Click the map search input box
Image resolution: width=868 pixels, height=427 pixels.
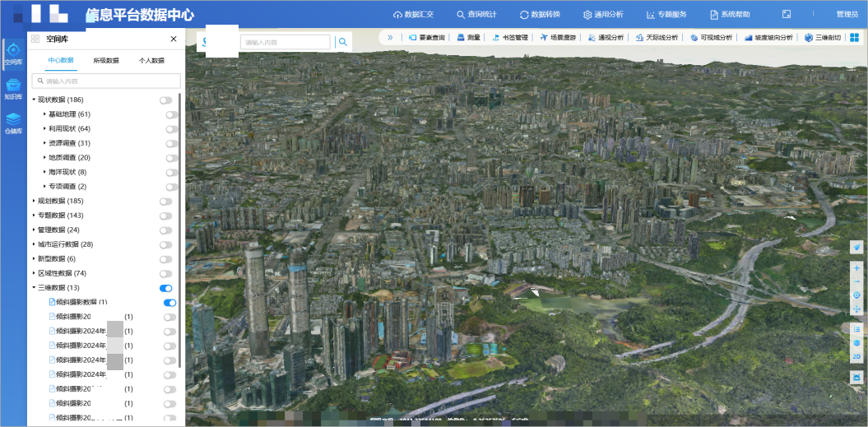click(285, 42)
